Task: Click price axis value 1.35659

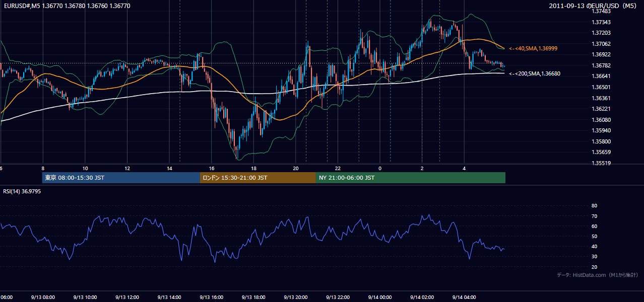Action: [x=601, y=152]
